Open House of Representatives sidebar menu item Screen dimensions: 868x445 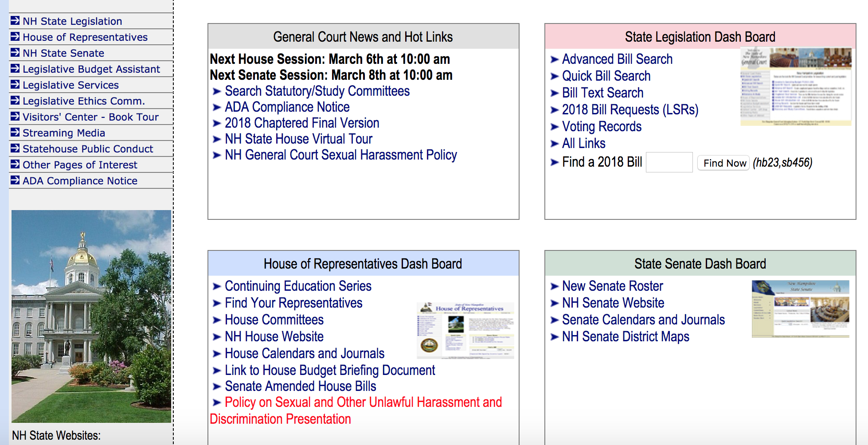85,37
